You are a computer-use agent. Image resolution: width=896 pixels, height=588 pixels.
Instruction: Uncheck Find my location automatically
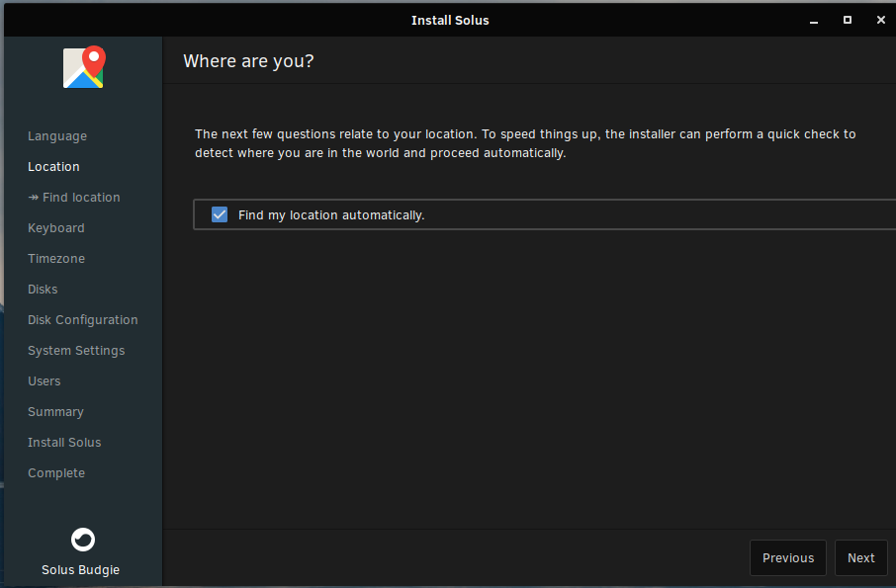[220, 214]
